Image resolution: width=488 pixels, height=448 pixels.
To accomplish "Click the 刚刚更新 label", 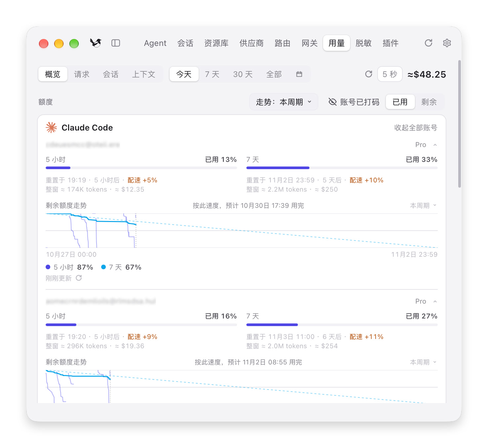I will [x=59, y=278].
